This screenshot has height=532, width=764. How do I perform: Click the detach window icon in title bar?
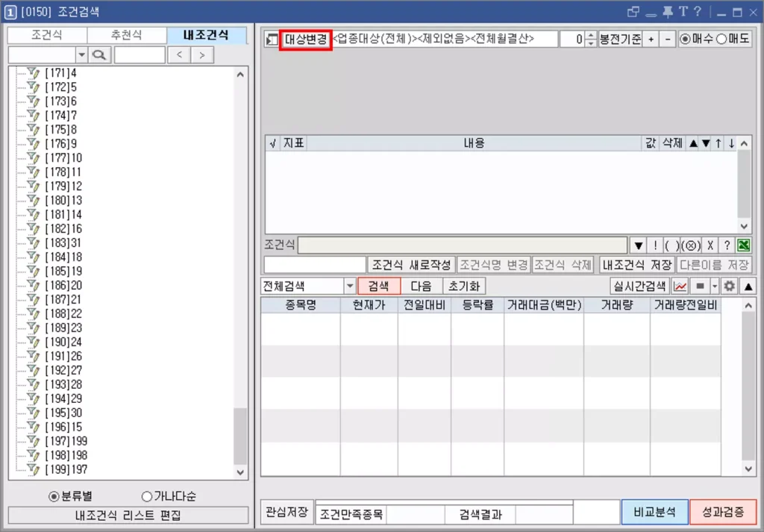(633, 12)
